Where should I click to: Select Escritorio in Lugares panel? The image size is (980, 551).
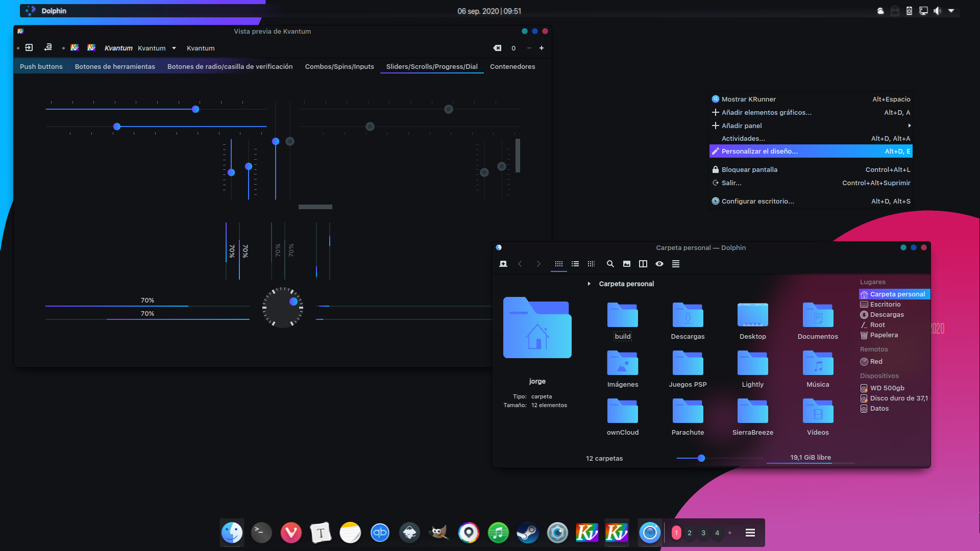pyautogui.click(x=894, y=304)
